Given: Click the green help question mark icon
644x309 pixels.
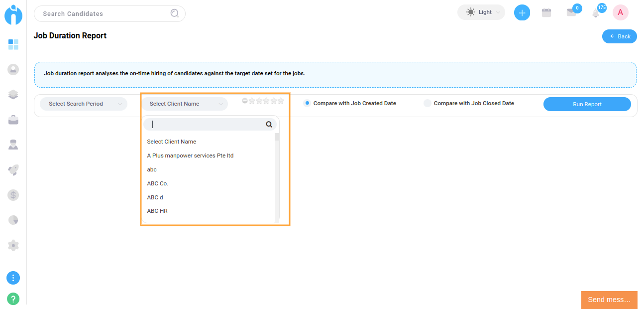Looking at the screenshot, I should [x=13, y=299].
